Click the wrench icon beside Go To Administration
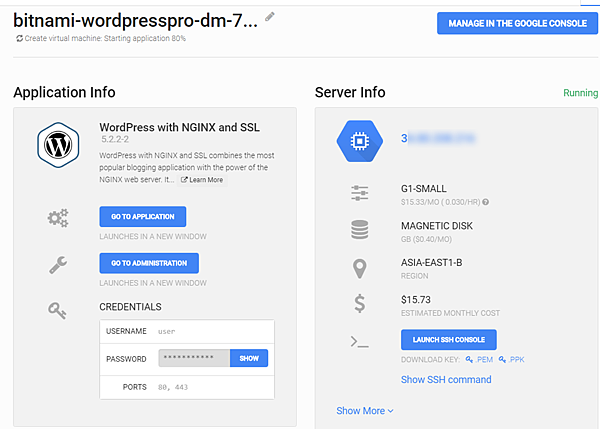The height and width of the screenshot is (429, 600). click(x=58, y=265)
